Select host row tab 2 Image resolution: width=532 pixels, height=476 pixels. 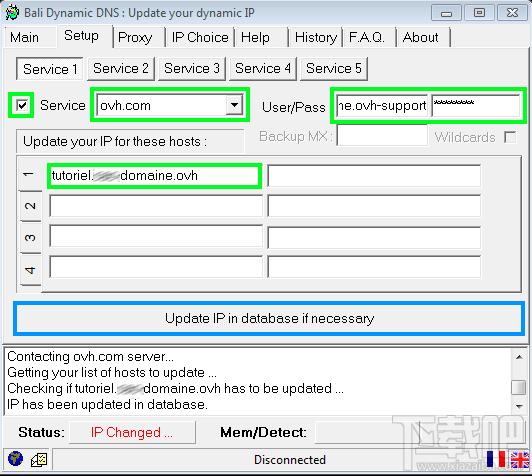[x=31, y=206]
